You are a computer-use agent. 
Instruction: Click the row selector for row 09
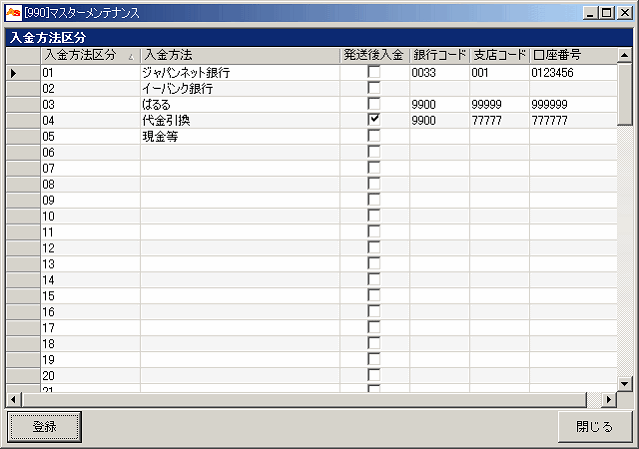[23, 200]
